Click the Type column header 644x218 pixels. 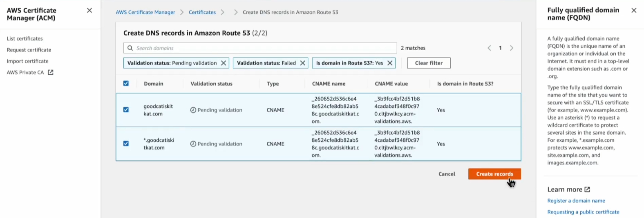point(273,84)
